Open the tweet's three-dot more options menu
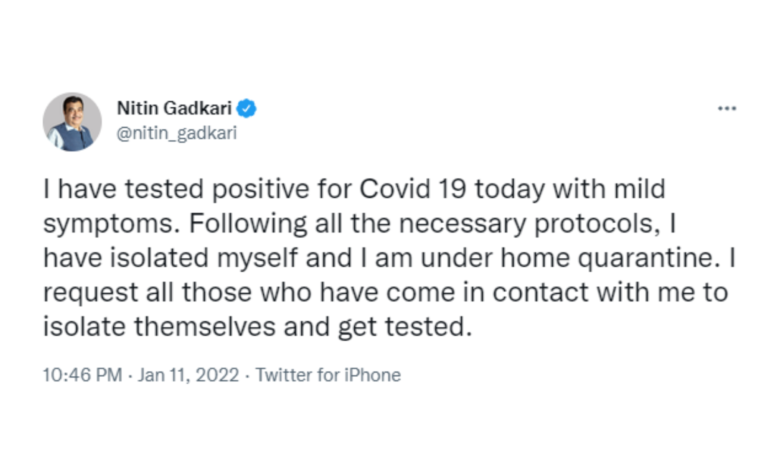Viewport: 780px width, 470px height. click(727, 108)
